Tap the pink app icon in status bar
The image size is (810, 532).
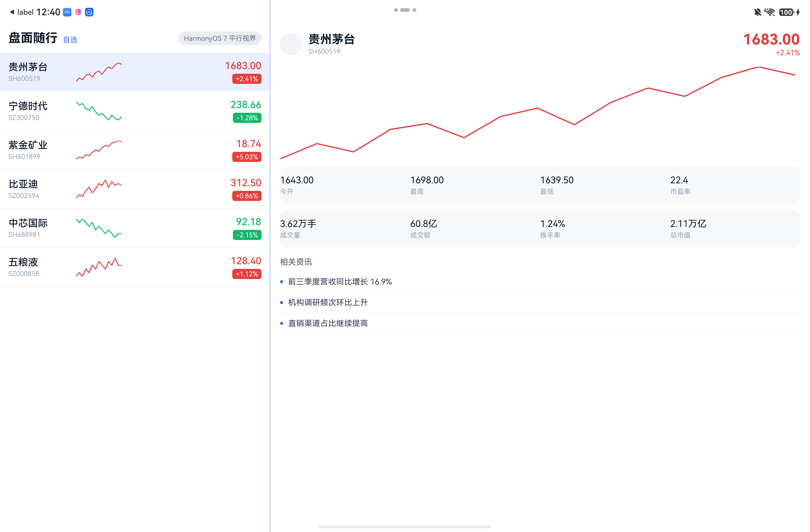click(x=78, y=12)
